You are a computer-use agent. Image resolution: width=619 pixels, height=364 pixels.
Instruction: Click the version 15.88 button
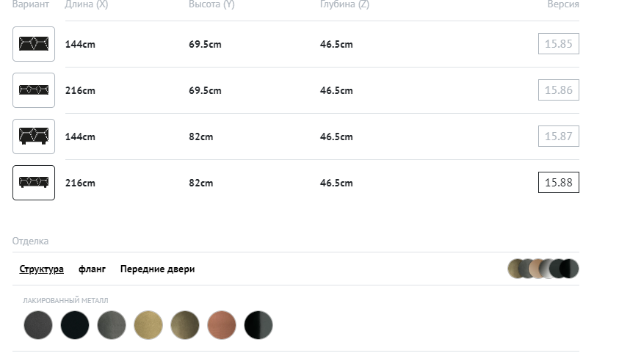558,183
